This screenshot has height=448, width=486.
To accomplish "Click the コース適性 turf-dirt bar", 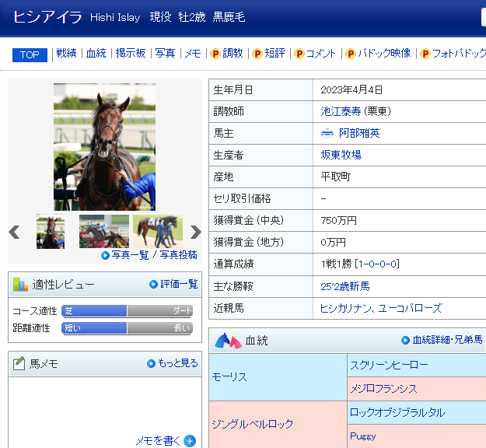I will (127, 311).
